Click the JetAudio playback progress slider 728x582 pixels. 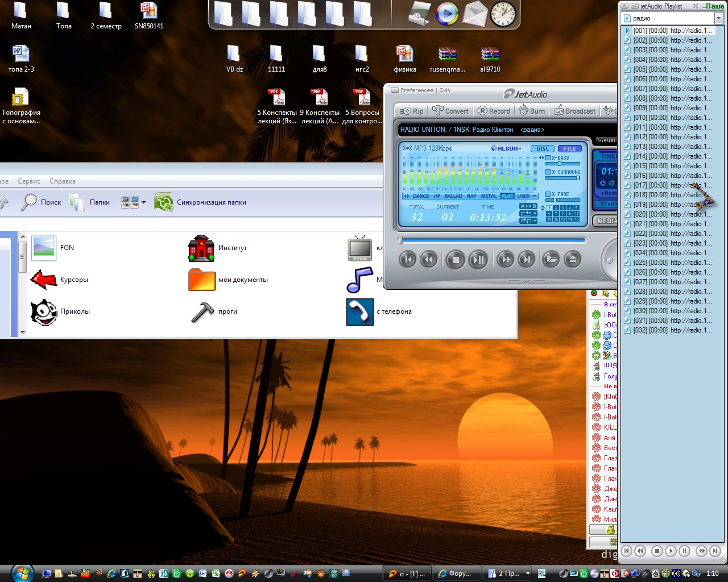493,240
